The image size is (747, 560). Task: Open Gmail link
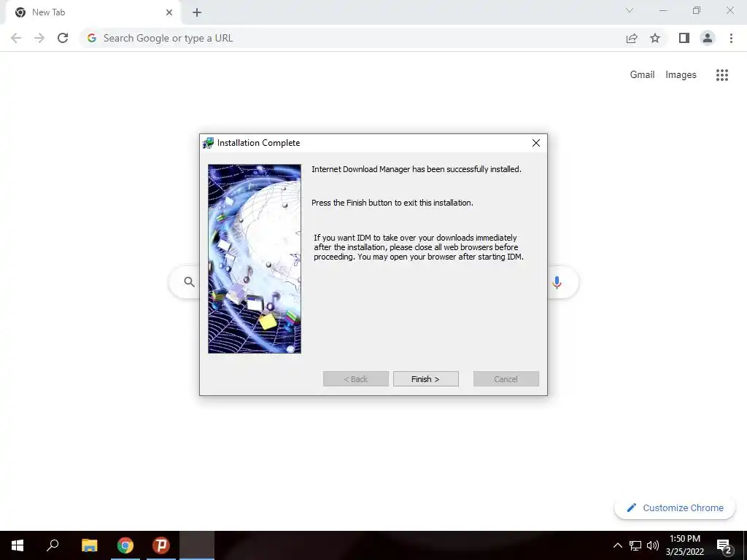642,75
